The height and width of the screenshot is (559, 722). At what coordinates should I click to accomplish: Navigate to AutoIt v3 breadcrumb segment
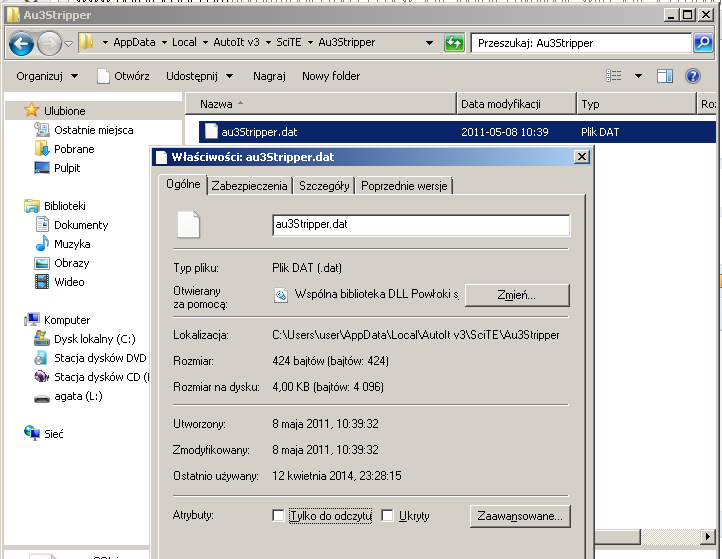tap(236, 42)
